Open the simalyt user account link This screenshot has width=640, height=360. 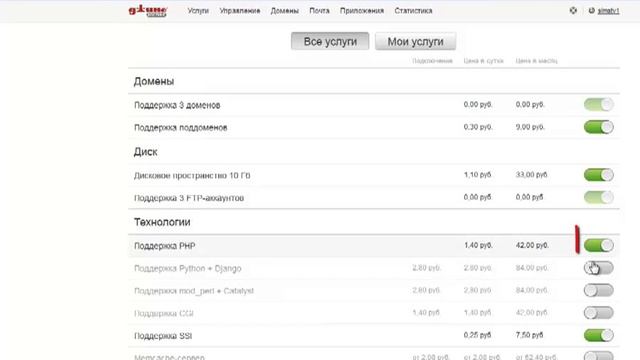tap(608, 11)
